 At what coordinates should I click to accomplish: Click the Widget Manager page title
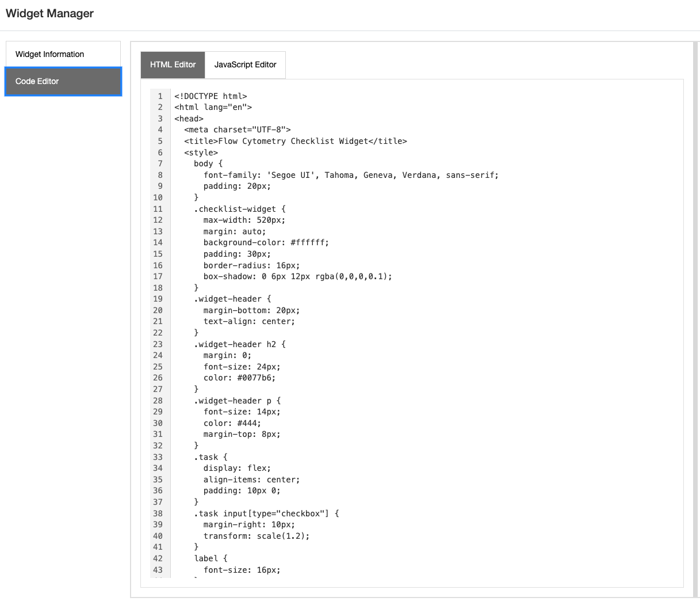click(49, 13)
